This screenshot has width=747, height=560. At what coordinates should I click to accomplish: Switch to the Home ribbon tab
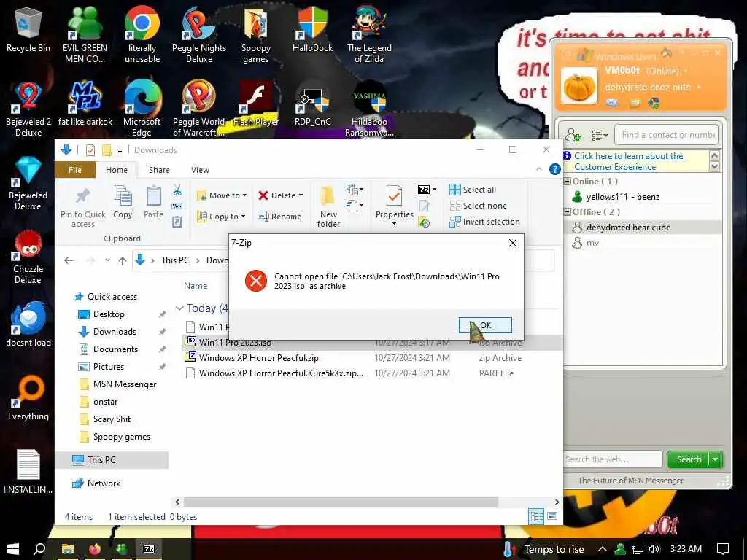click(x=117, y=170)
